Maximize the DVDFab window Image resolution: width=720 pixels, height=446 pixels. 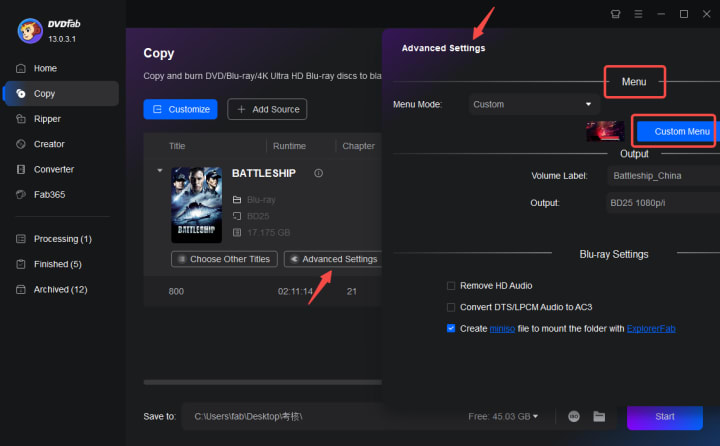pyautogui.click(x=684, y=14)
